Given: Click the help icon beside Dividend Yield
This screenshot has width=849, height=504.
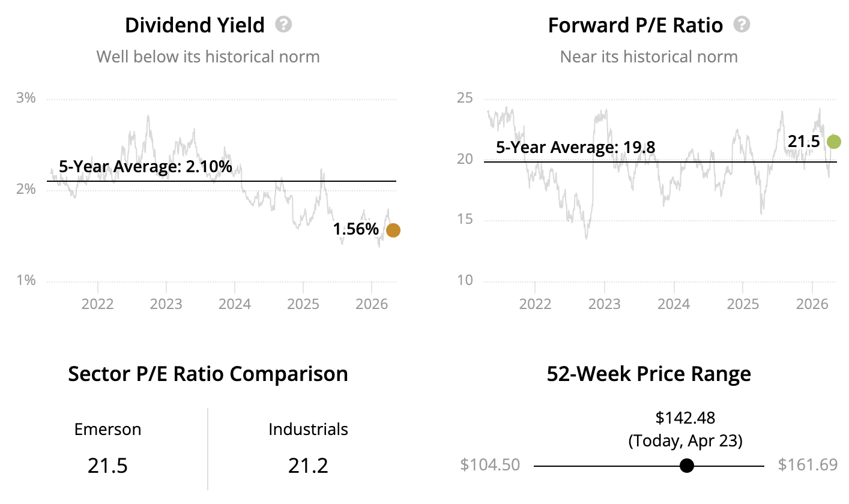Looking at the screenshot, I should (x=283, y=25).
